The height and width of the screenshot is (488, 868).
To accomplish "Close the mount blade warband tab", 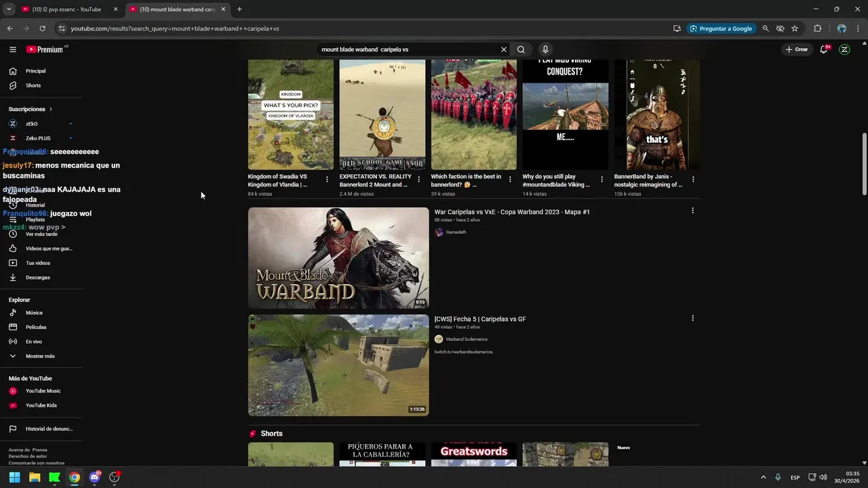I will [223, 9].
